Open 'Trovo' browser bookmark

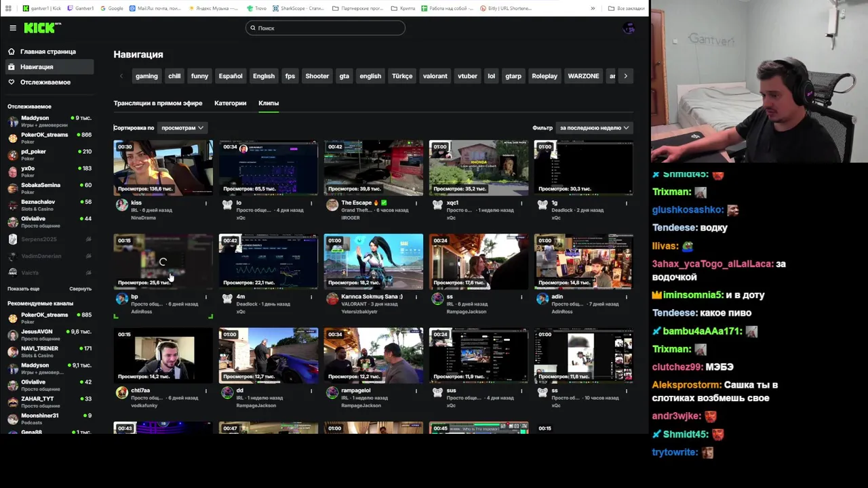pyautogui.click(x=257, y=8)
